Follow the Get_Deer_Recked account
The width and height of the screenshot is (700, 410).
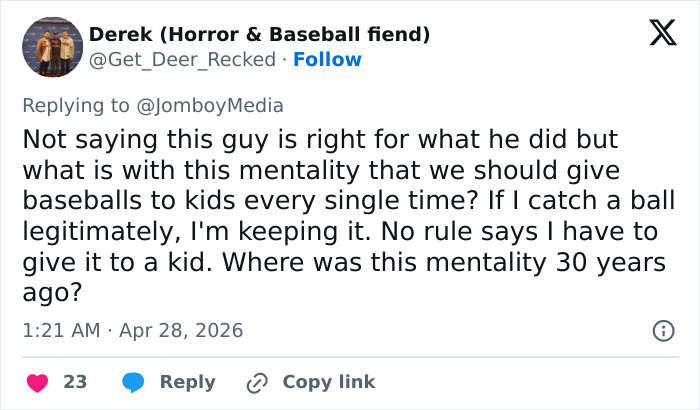pyautogui.click(x=327, y=60)
